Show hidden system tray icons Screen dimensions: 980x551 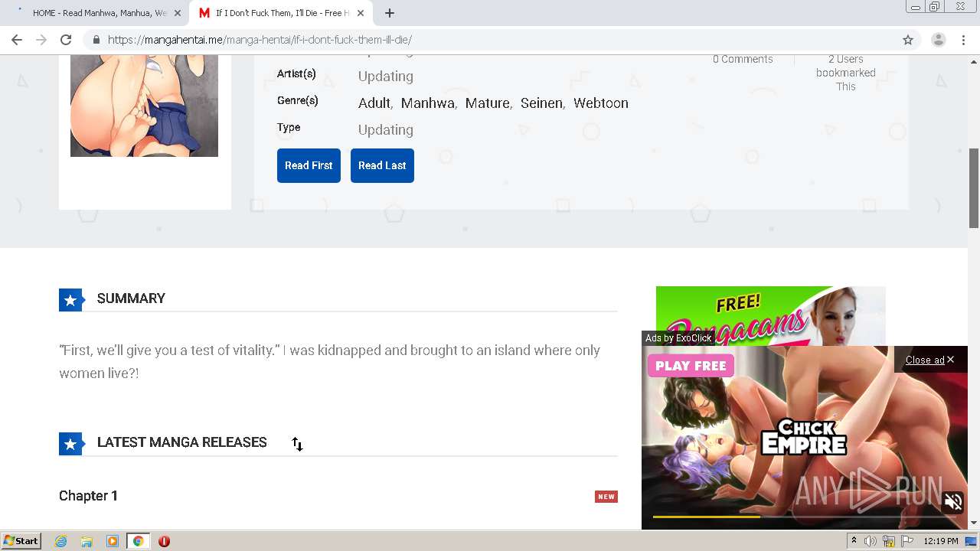(x=854, y=541)
